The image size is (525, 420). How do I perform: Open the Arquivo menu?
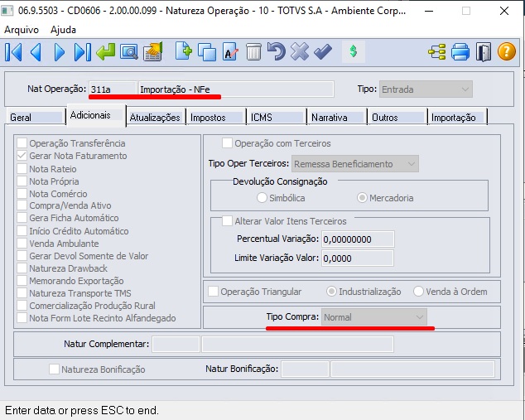(22, 30)
